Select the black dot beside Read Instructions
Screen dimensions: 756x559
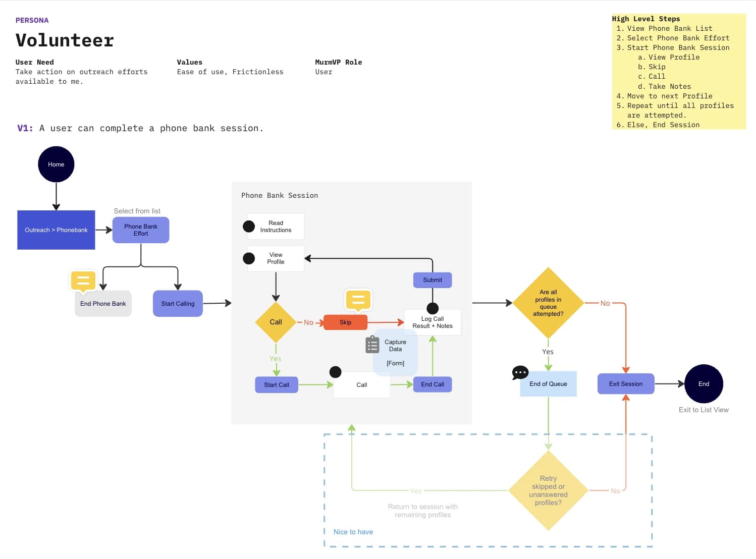tap(249, 226)
